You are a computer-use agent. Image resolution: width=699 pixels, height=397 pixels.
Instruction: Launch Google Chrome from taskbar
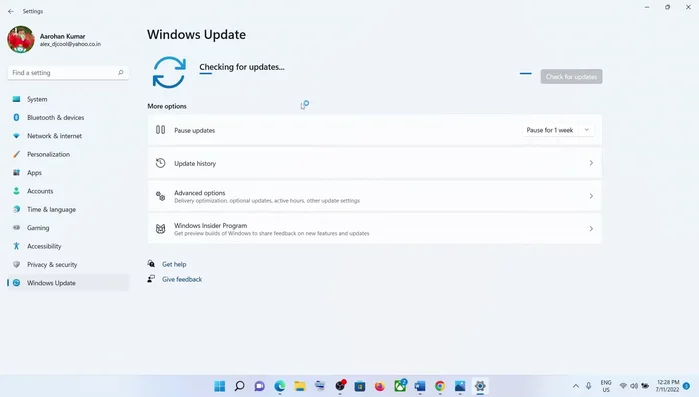[440, 386]
